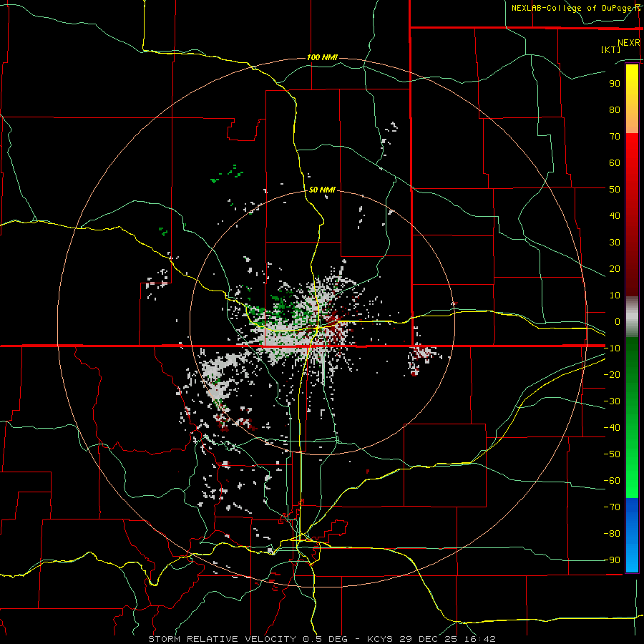The width and height of the screenshot is (644, 644).
Task: Click the -20 knot label on the legend
Action: [x=612, y=375]
